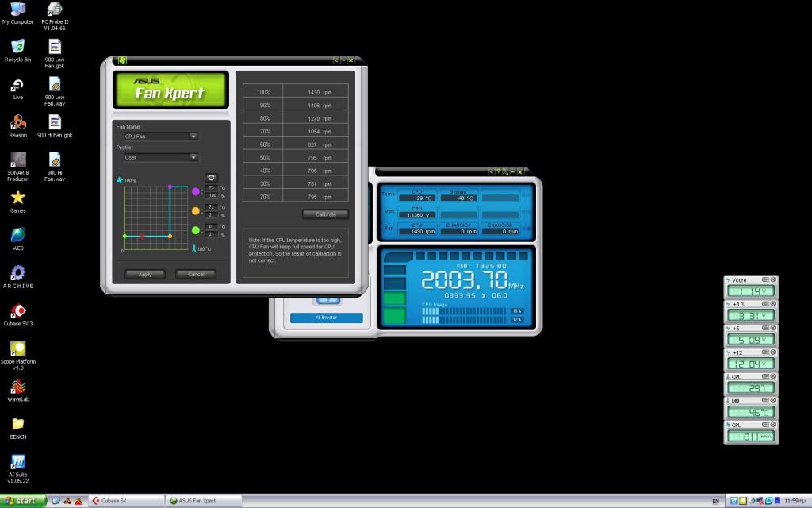Image resolution: width=812 pixels, height=508 pixels.
Task: Click the Fan Xpert fan icon in title bar
Action: [x=122, y=60]
